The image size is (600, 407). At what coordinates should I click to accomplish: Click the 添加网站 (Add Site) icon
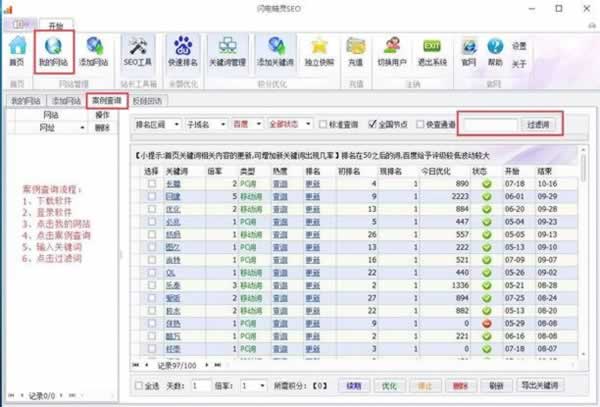pos(95,51)
